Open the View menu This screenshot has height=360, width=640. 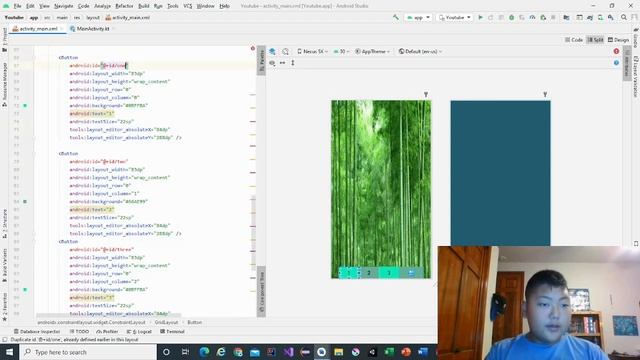click(44, 6)
